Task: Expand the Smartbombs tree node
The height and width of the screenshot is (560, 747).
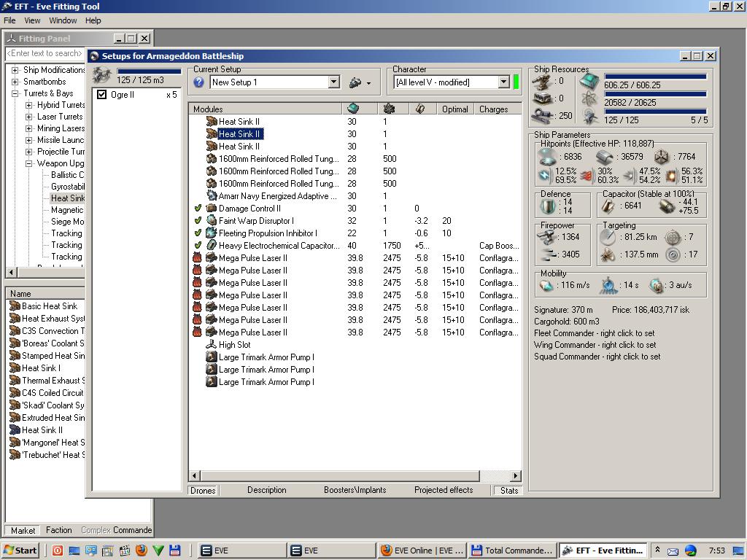Action: (x=15, y=82)
